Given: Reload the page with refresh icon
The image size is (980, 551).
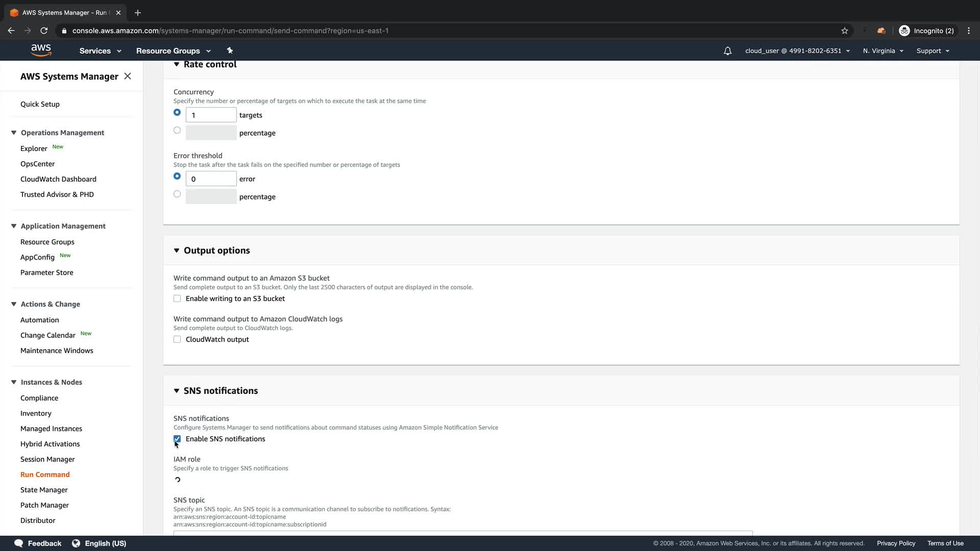Looking at the screenshot, I should click(x=44, y=31).
